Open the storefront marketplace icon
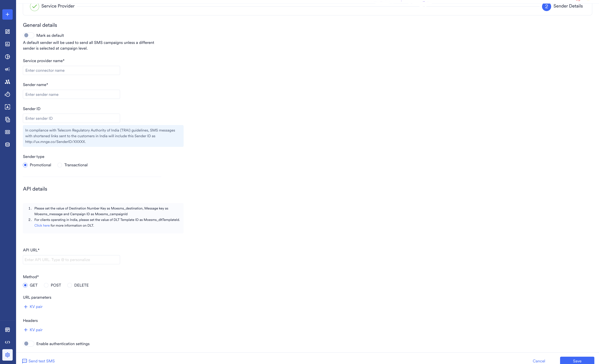Screen dimensions: 599x364 click(8, 330)
